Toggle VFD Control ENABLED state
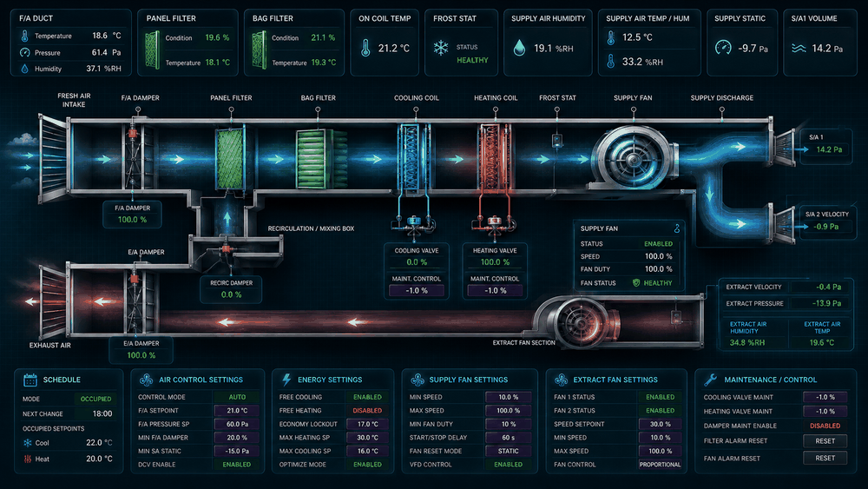868x489 pixels. [508, 465]
